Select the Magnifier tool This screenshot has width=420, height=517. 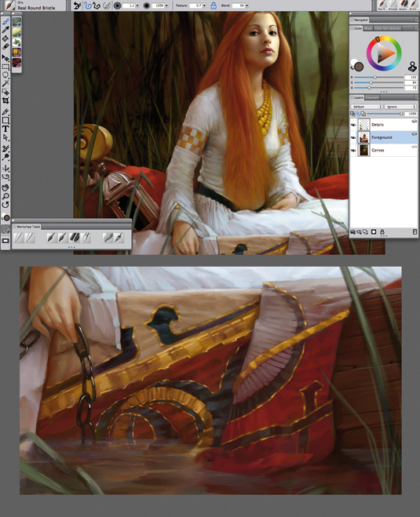coord(5,196)
